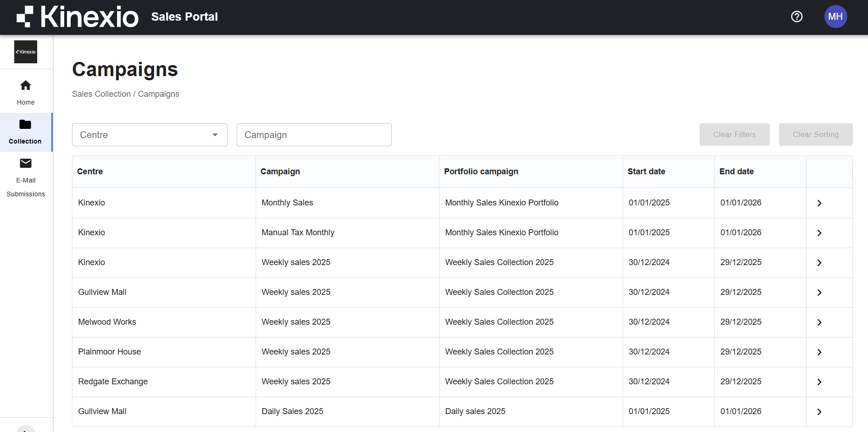Screen dimensions: 868x432
Task: Open Melwood Works campaign chevron
Action: 819,322
